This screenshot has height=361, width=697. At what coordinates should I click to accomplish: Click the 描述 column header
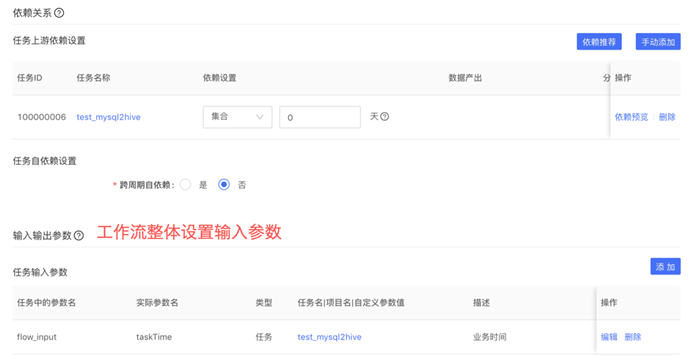tap(481, 303)
